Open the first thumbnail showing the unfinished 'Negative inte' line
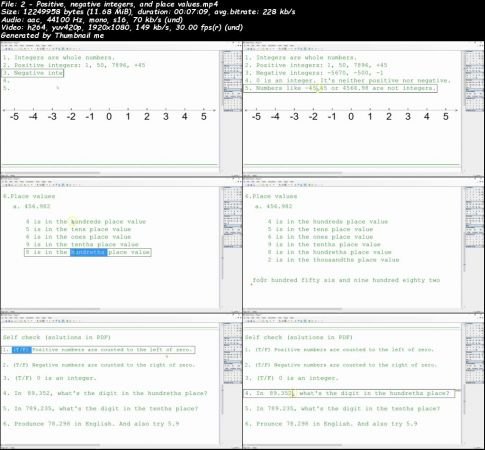 (x=121, y=108)
